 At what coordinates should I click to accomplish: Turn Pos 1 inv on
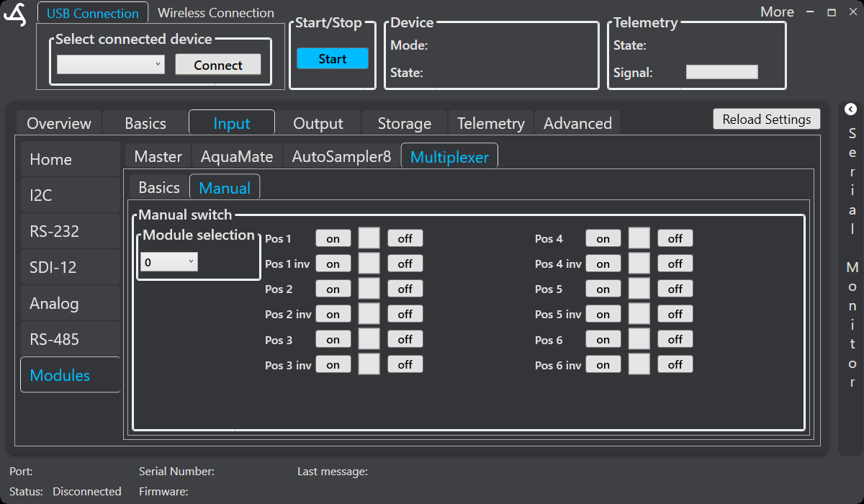click(x=333, y=264)
